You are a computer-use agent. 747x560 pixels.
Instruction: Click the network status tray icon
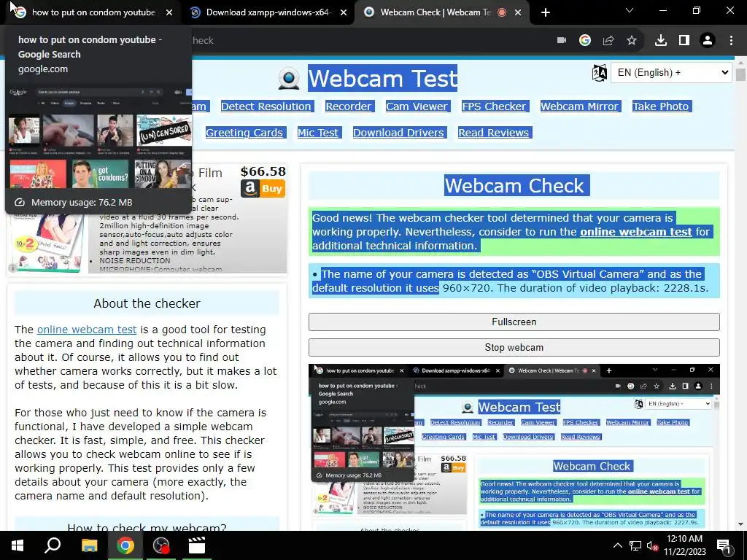click(x=635, y=545)
